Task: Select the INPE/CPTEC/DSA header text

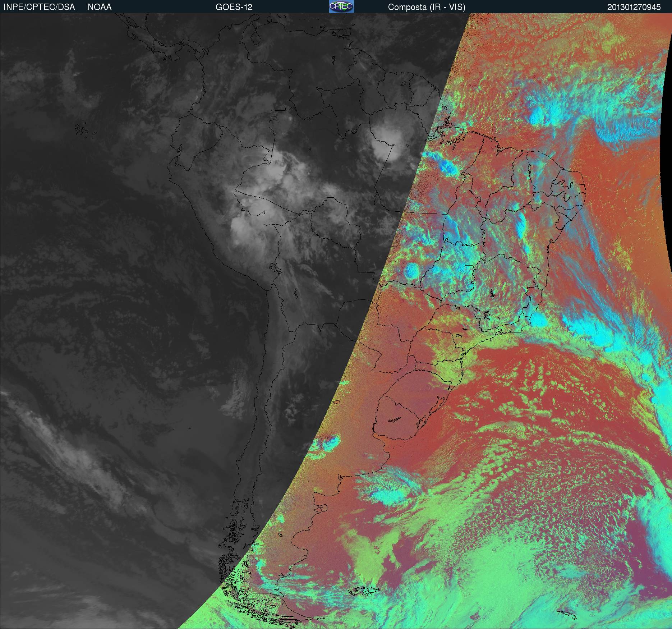Action: (39, 7)
